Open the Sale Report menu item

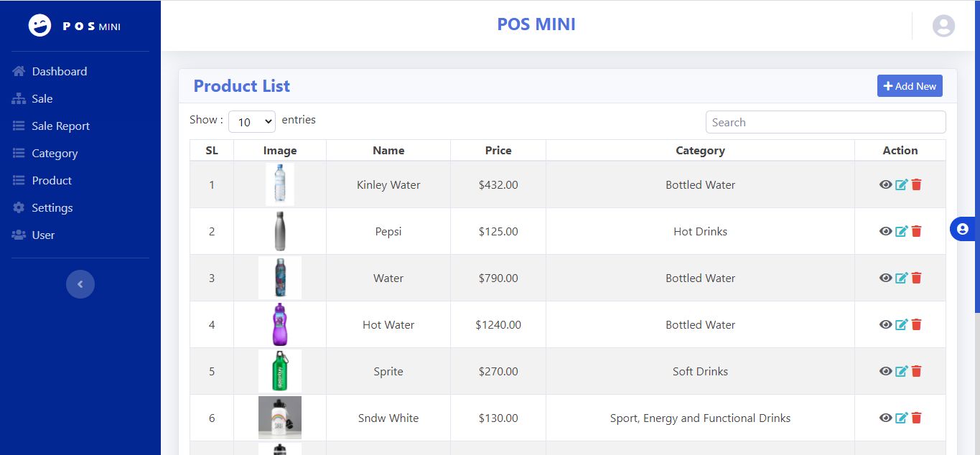coord(60,126)
